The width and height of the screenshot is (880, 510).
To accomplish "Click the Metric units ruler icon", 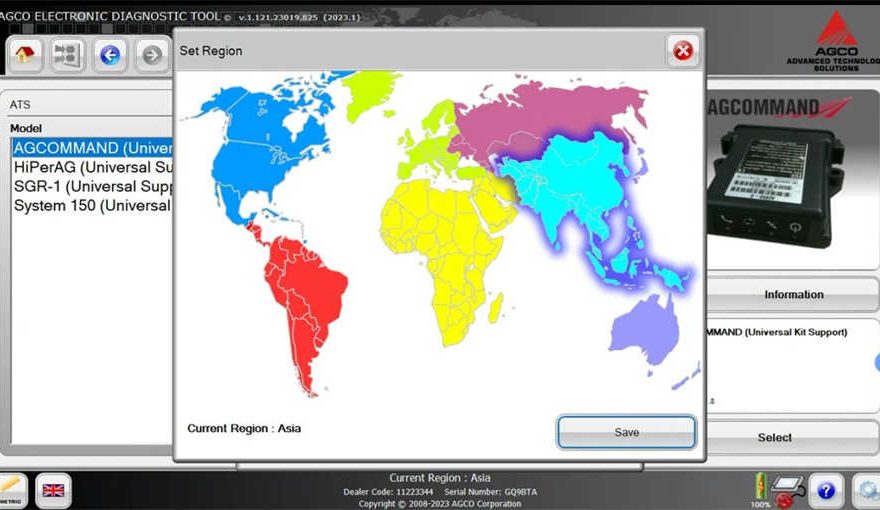I will [11, 490].
